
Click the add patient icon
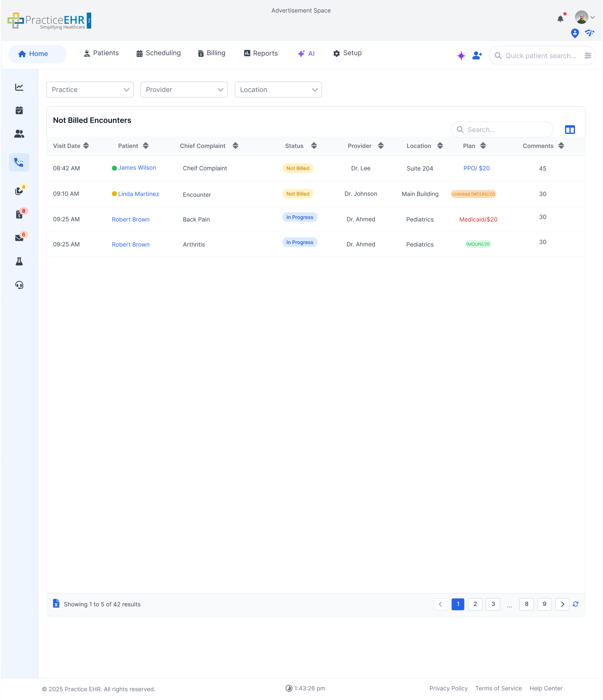click(477, 55)
